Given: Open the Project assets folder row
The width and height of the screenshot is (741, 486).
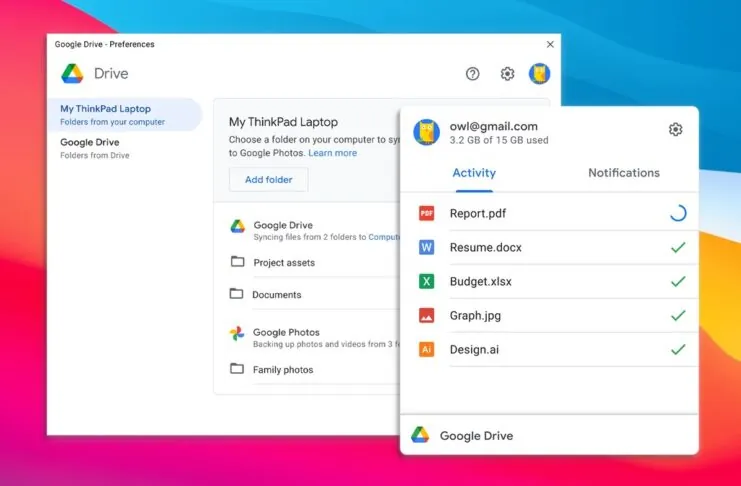Looking at the screenshot, I should coord(314,262).
